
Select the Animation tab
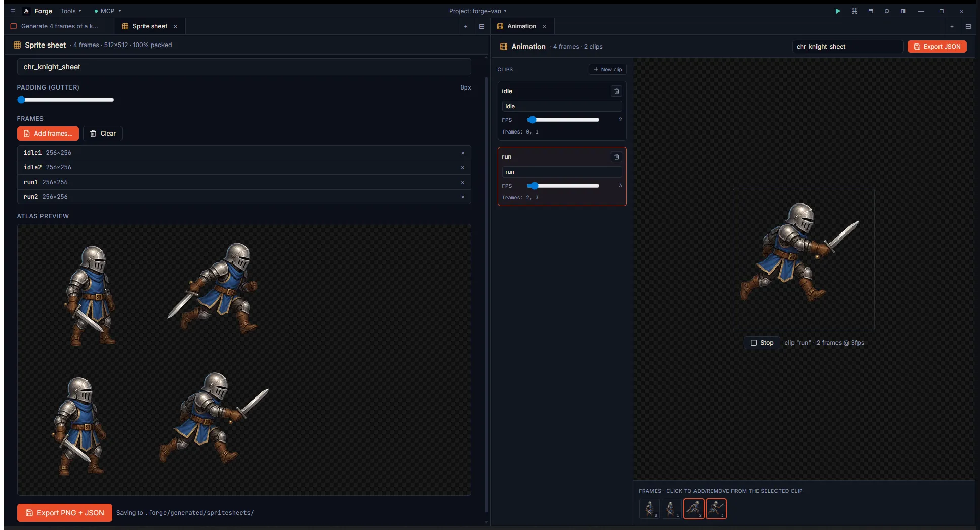[522, 26]
